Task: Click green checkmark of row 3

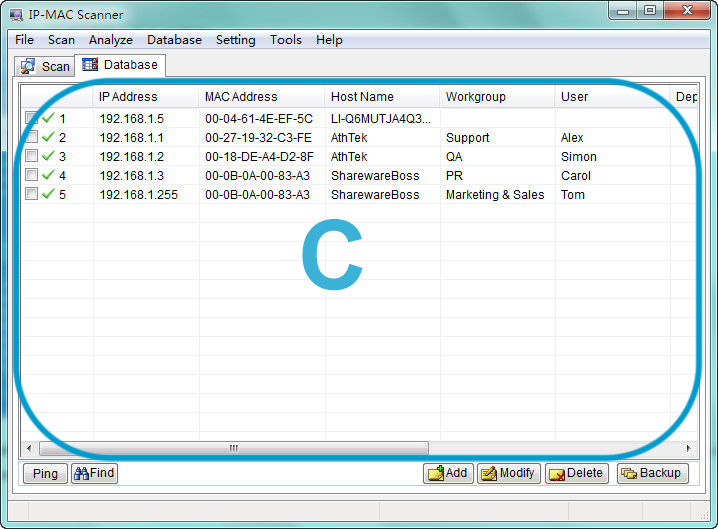Action: click(x=48, y=156)
